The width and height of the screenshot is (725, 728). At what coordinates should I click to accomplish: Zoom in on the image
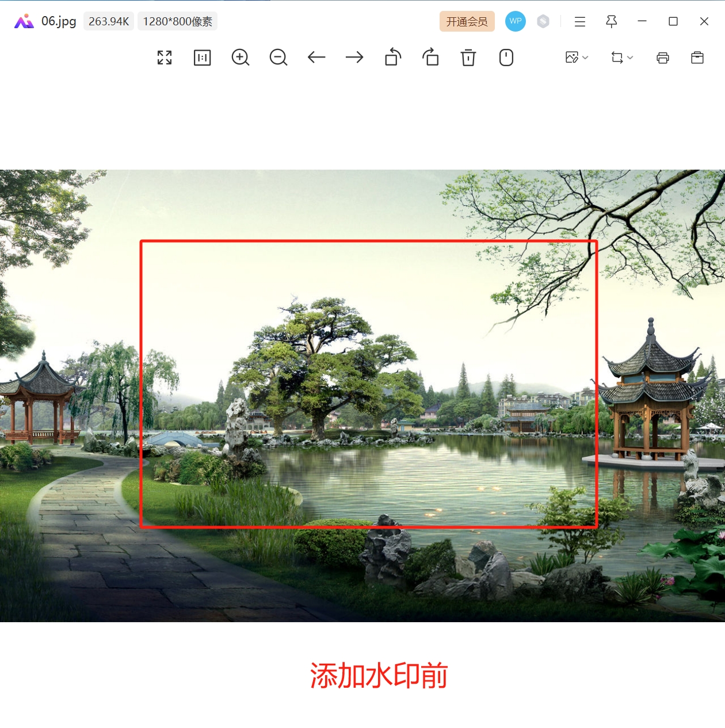(x=241, y=58)
